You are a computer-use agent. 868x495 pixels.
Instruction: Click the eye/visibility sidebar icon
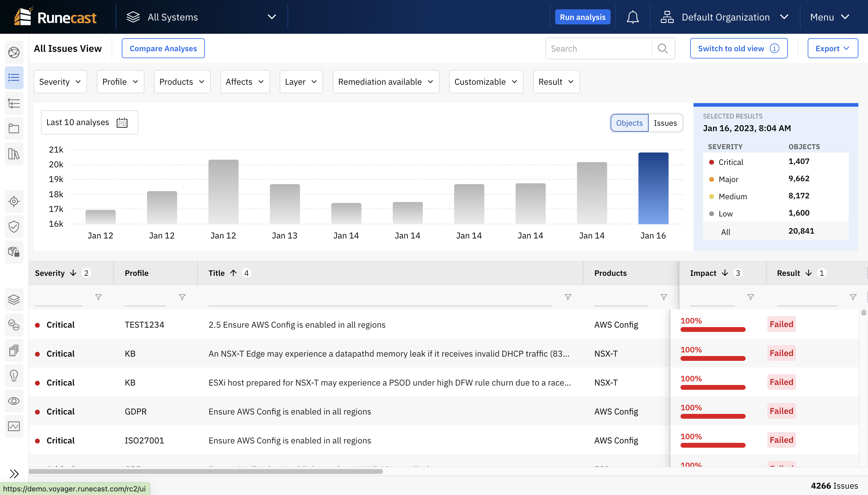point(14,400)
